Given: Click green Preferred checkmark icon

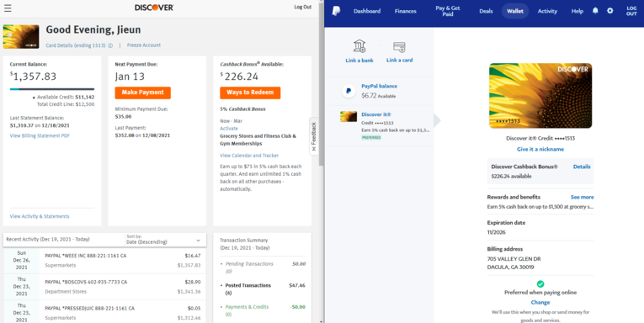Looking at the screenshot, I should 540,283.
